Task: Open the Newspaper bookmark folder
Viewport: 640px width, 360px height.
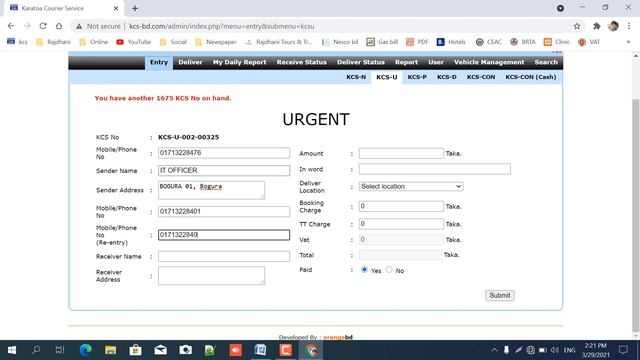Action: (x=216, y=42)
